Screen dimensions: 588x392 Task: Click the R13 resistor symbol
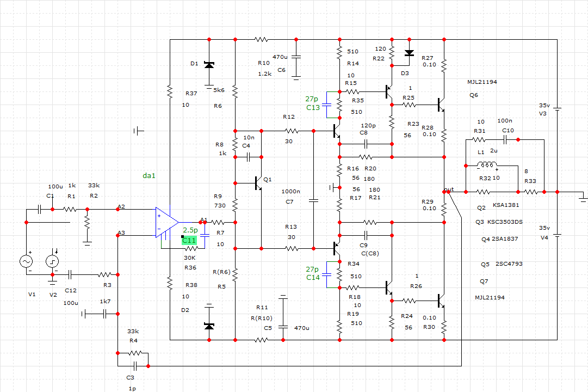292,249
